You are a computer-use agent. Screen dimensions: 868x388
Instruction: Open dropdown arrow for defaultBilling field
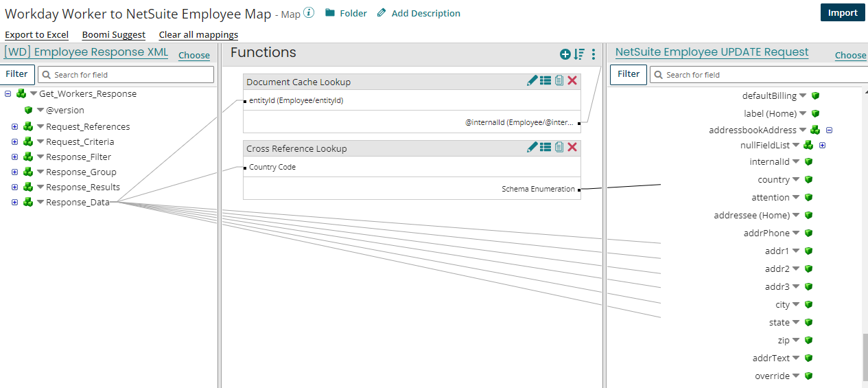[x=803, y=95]
